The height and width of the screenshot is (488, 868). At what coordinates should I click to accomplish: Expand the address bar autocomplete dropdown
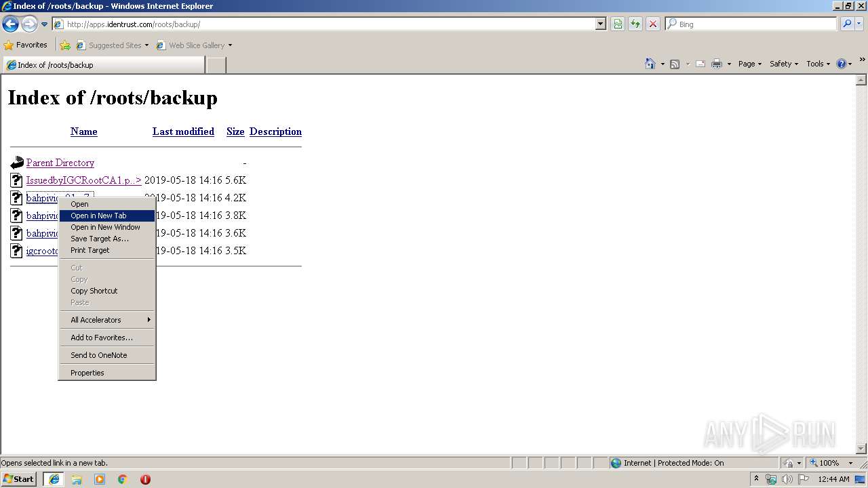click(x=600, y=24)
